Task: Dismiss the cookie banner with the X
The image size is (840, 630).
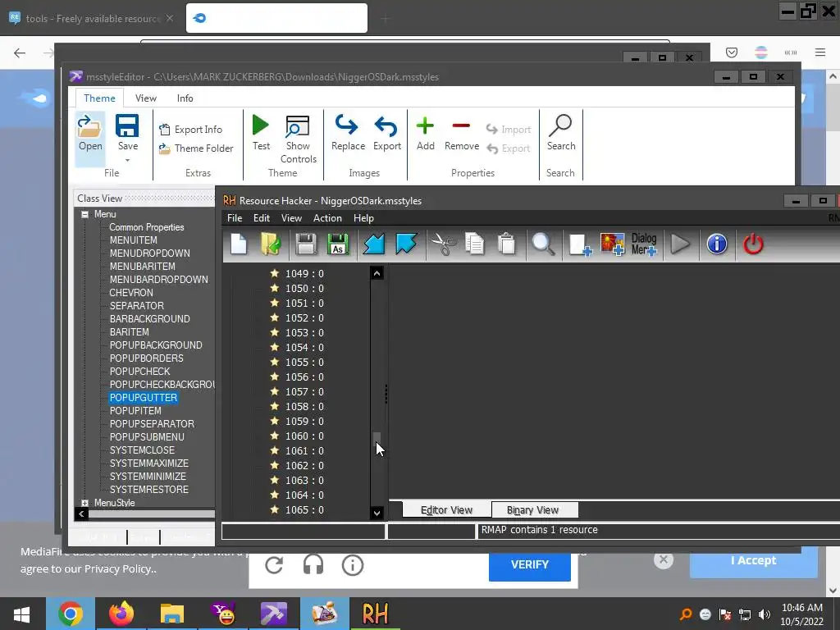Action: coord(663,559)
